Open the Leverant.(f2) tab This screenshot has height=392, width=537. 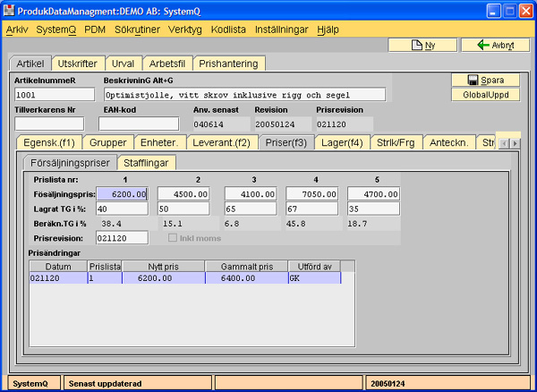click(222, 142)
